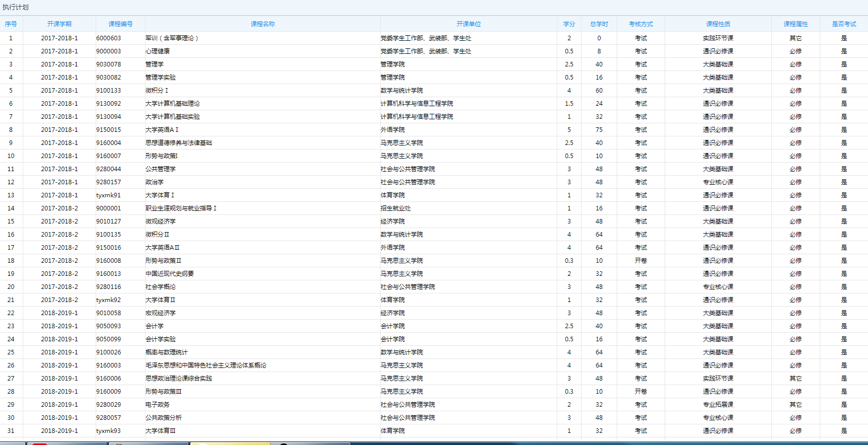
Task: Click 其它 in the 电子政务 row
Action: click(x=795, y=405)
